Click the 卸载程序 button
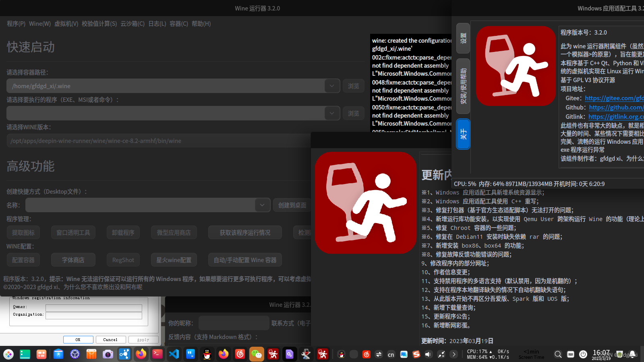The height and width of the screenshot is (362, 644). [123, 232]
